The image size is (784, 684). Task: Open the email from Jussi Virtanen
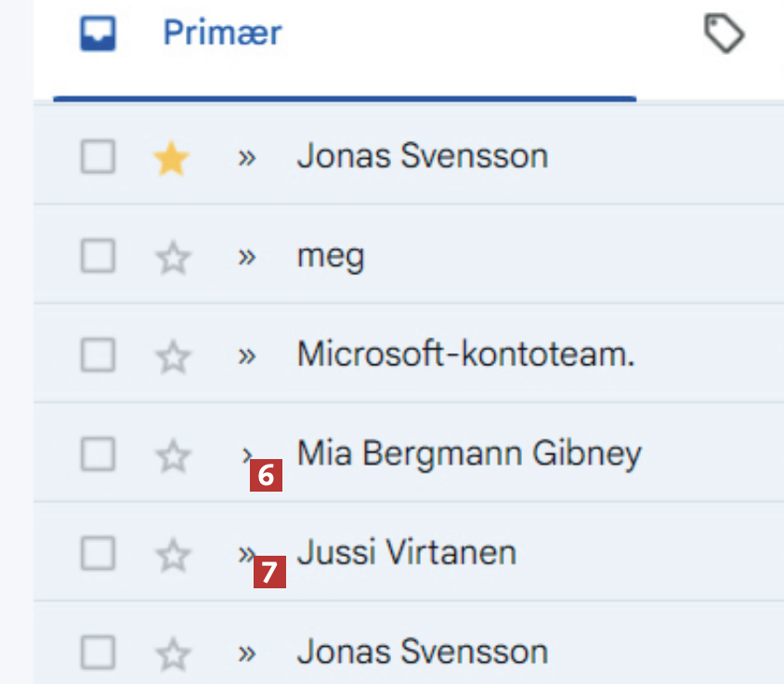[x=406, y=554]
